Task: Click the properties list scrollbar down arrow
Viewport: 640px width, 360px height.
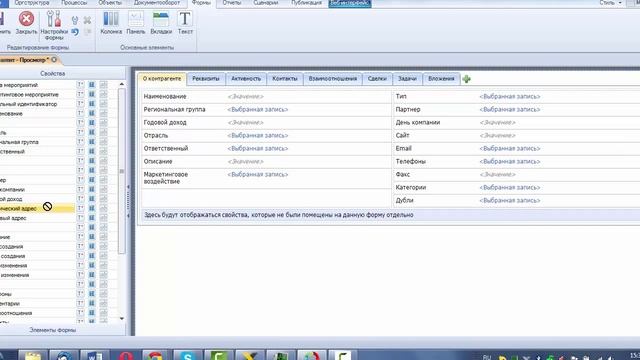Action: coord(122,318)
